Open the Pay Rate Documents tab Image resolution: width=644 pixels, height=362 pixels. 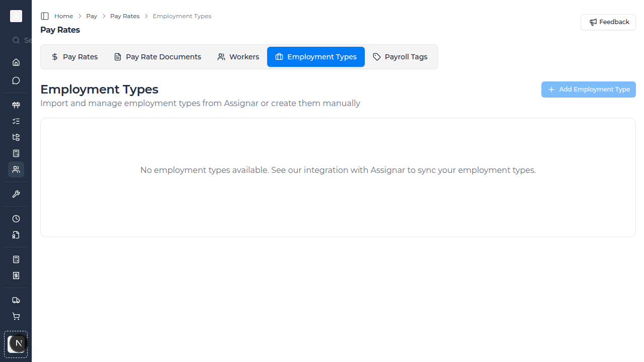pos(157,56)
